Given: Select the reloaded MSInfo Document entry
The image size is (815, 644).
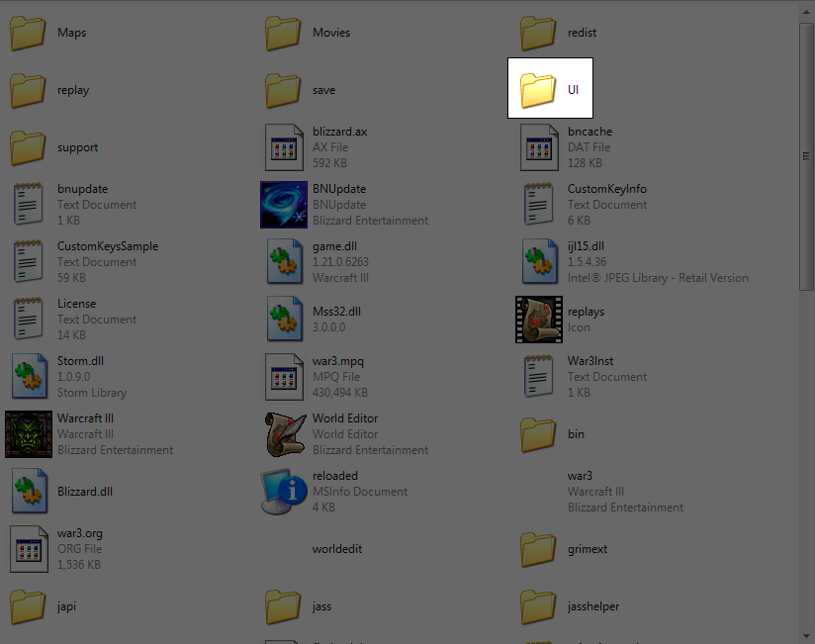Looking at the screenshot, I should coord(335,492).
